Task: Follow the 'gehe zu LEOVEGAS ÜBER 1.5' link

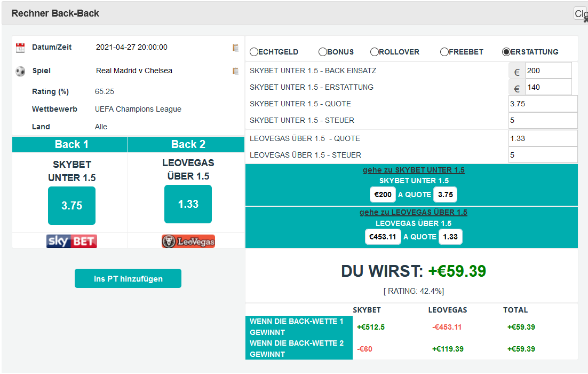Action: [x=414, y=212]
